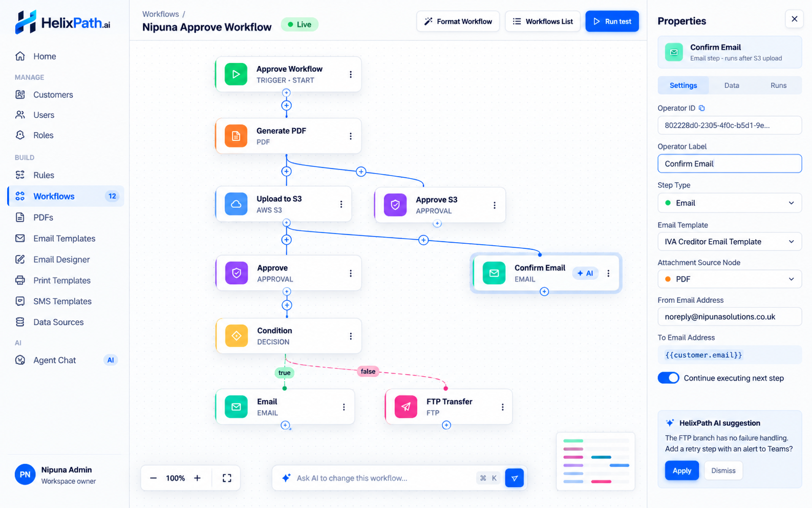Add a step on the plus connector below FTP Transfer
Screen dimensions: 812x508
click(446, 425)
